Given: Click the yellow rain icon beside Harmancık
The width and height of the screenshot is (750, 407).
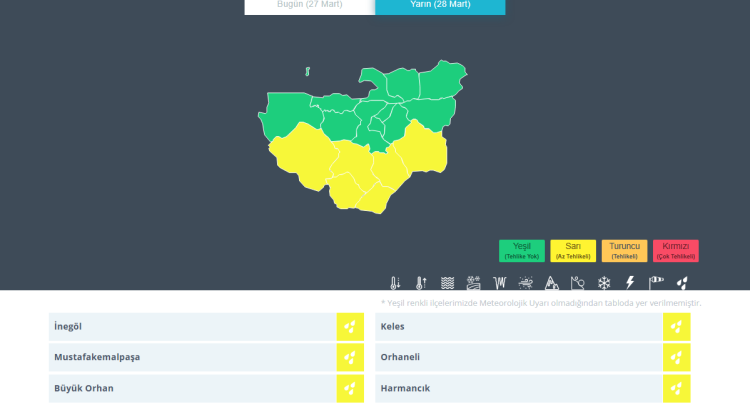Looking at the screenshot, I should click(x=677, y=388).
